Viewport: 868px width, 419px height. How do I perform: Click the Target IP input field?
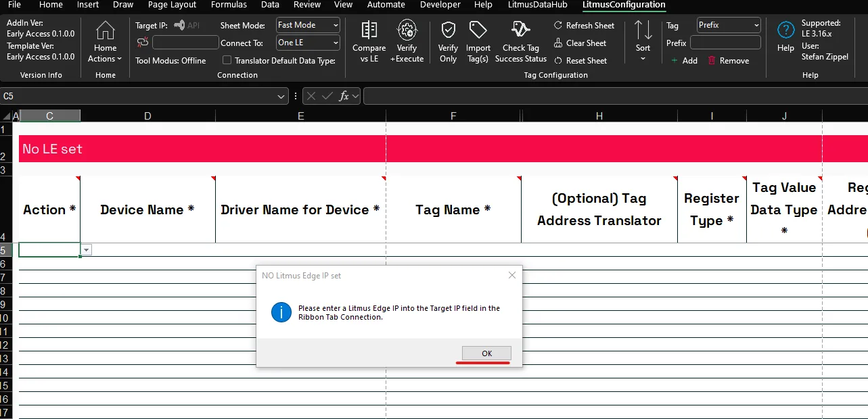coord(185,43)
